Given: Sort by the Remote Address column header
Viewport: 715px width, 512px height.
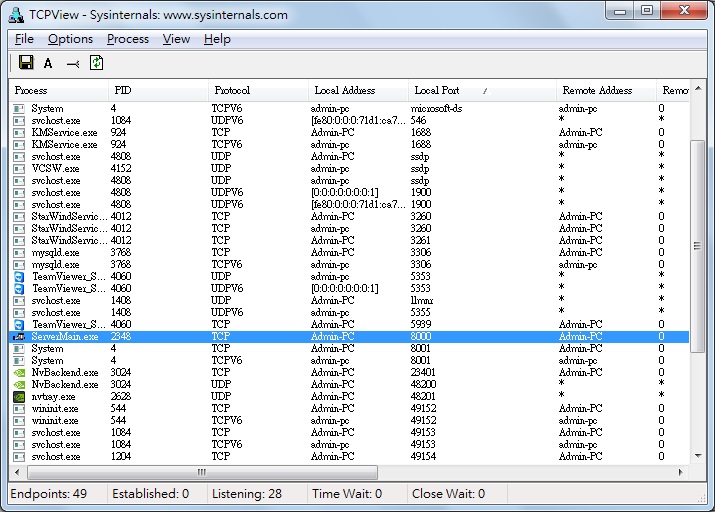Looking at the screenshot, I should pyautogui.click(x=606, y=90).
